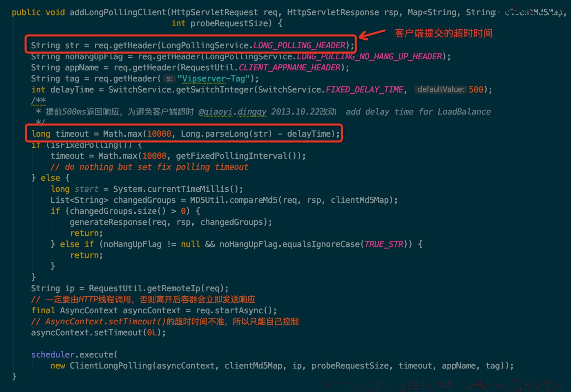The image size is (571, 392).
Task: Select the LONG_POLLING_HEADER constant
Action: (299, 46)
